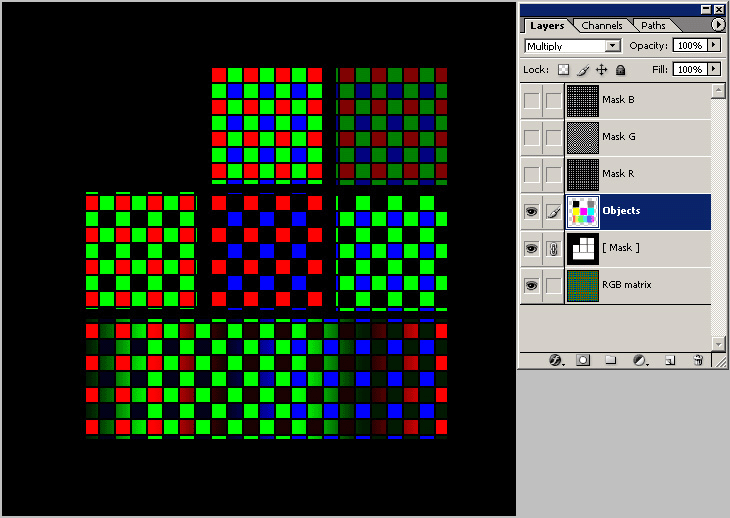Hide the [ Mask ] layer
The width and height of the screenshot is (730, 518).
[x=531, y=249]
